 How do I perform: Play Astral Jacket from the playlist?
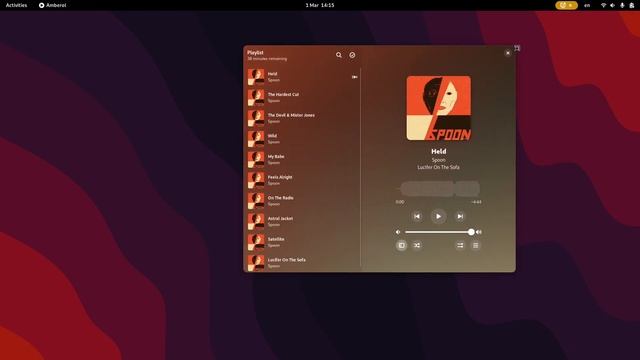pyautogui.click(x=302, y=222)
